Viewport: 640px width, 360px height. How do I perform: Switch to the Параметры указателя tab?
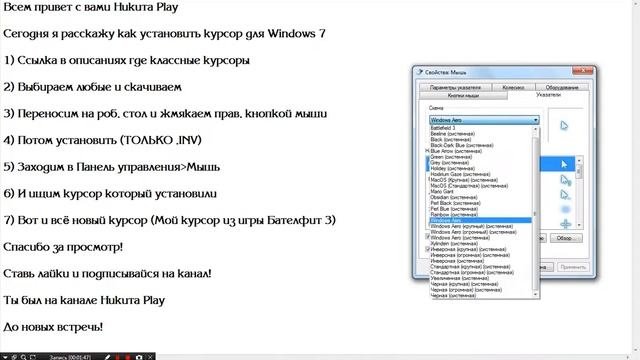point(455,87)
